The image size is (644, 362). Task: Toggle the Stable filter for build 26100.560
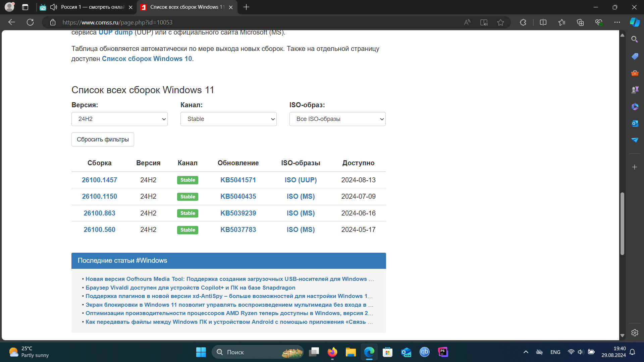click(x=188, y=229)
